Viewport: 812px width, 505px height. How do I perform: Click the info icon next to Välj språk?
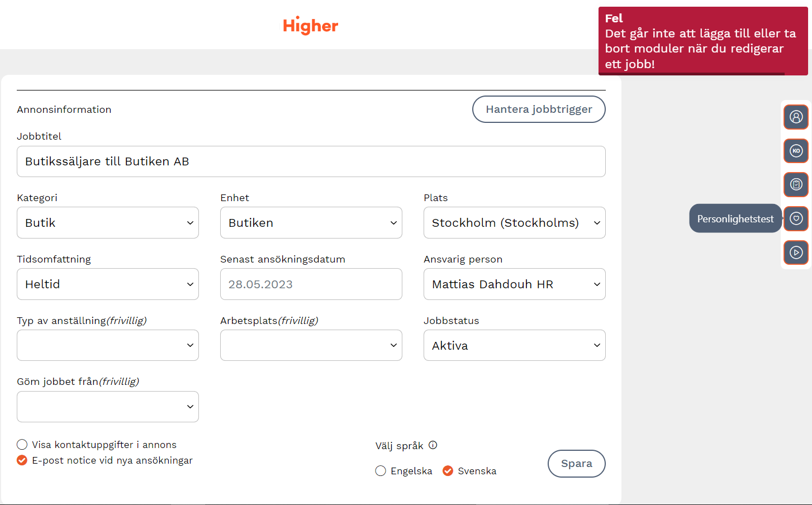click(433, 445)
